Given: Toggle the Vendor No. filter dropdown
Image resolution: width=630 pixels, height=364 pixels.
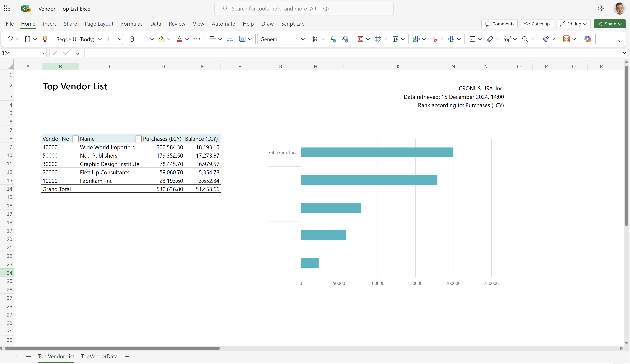Looking at the screenshot, I should pyautogui.click(x=75, y=139).
